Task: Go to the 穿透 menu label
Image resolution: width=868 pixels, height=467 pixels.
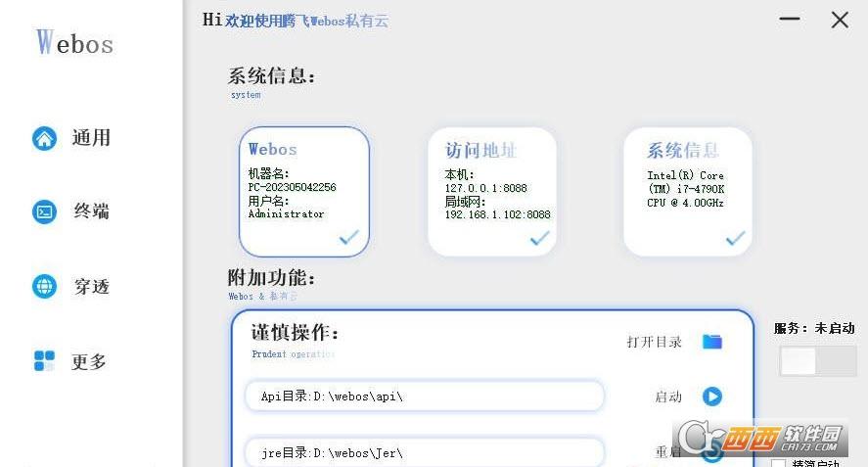Action: 91,287
